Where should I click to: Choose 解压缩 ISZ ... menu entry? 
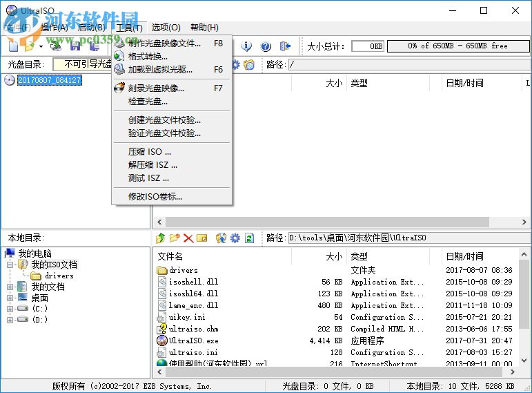(x=172, y=165)
